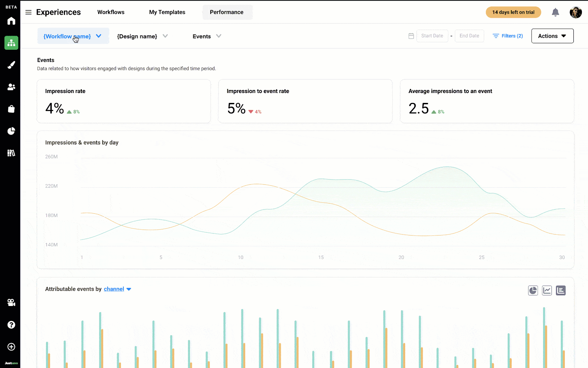Open the Actions dropdown button
588x368 pixels.
[552, 36]
